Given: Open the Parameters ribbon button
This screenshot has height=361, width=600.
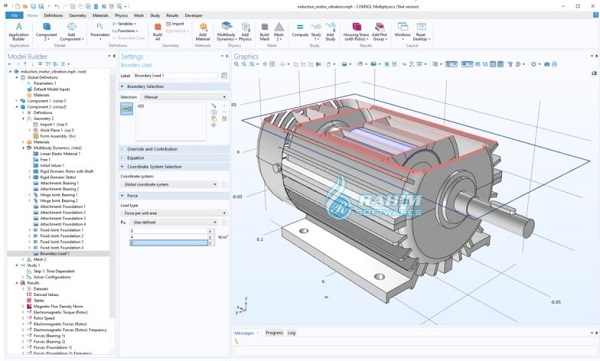Looking at the screenshot, I should coord(100,31).
